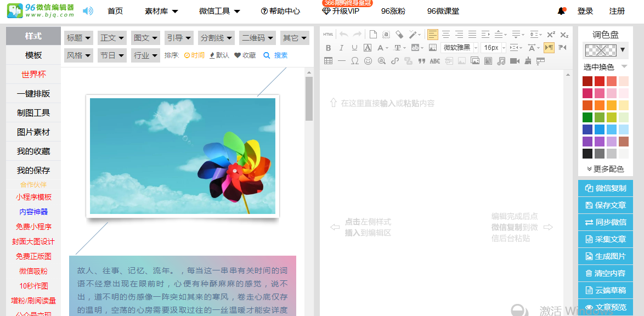Open the 素材库 menu

point(161,11)
